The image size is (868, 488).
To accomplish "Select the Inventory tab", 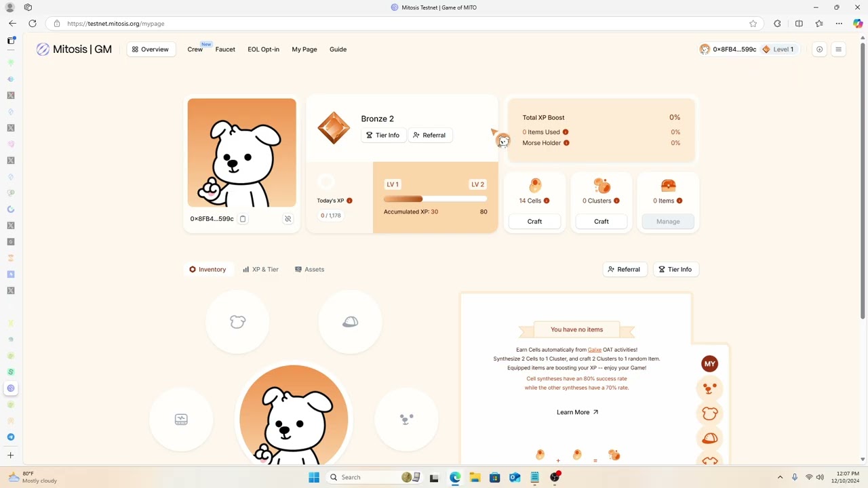I will [208, 269].
